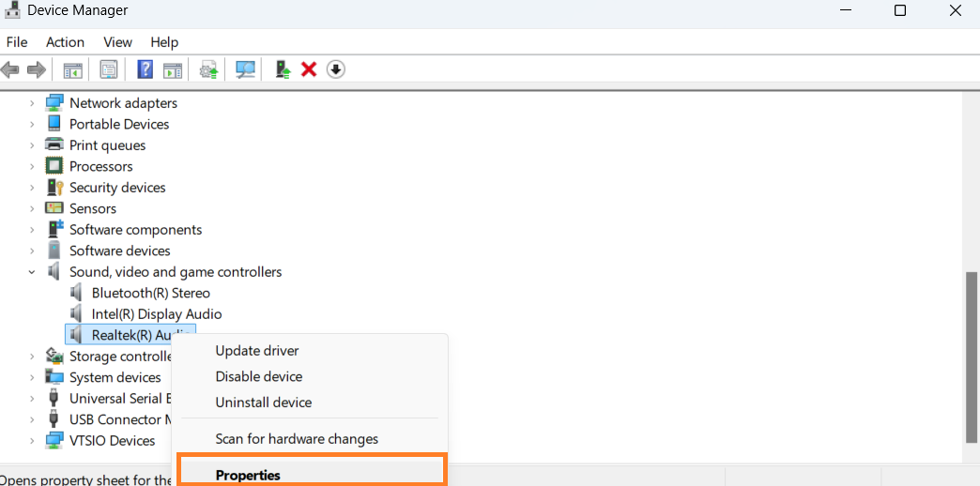Click the Sensors category icon
This screenshot has width=980, height=486.
(54, 208)
